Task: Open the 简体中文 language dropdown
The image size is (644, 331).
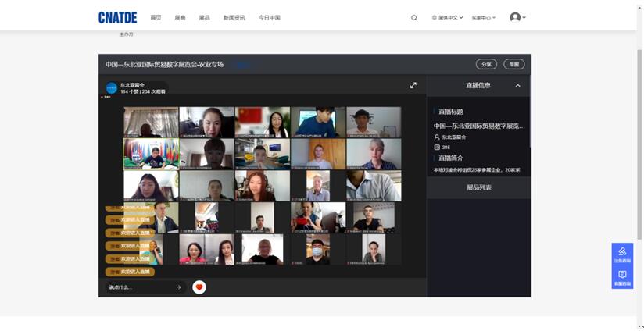Action: [447, 17]
